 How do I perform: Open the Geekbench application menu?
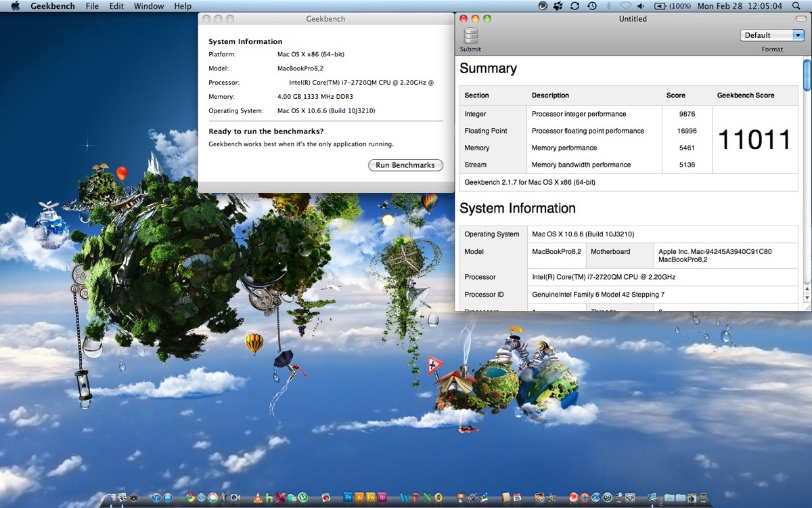pyautogui.click(x=53, y=6)
